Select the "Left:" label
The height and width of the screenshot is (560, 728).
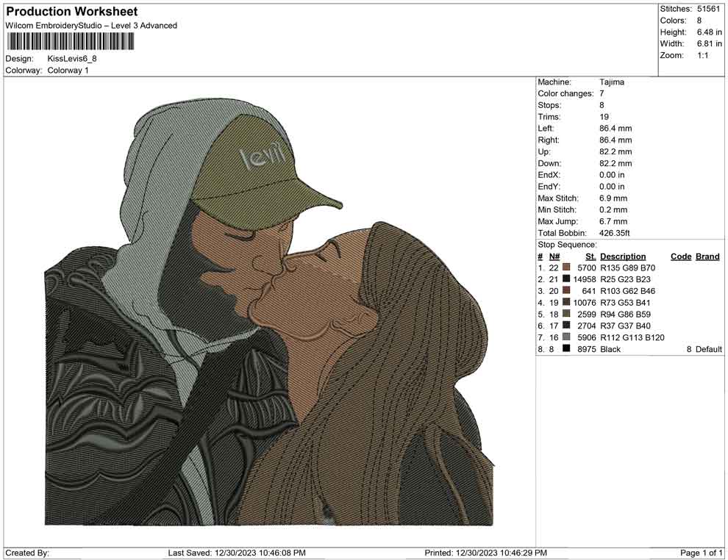(x=546, y=129)
